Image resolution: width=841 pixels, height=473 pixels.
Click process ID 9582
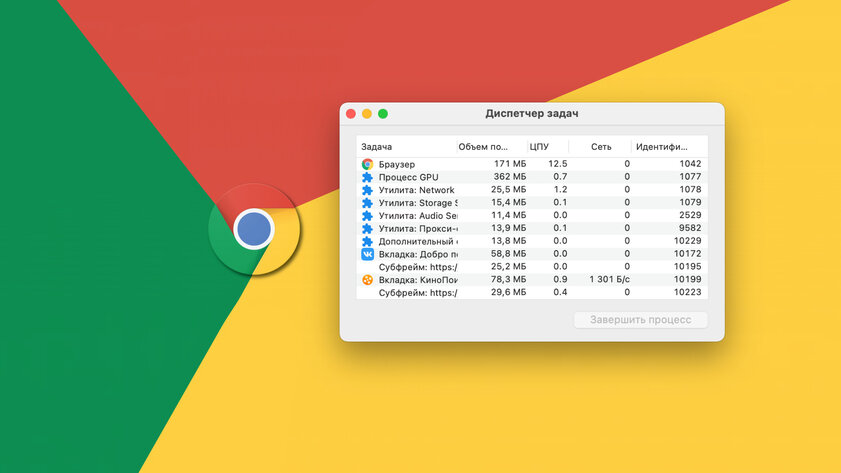(690, 228)
